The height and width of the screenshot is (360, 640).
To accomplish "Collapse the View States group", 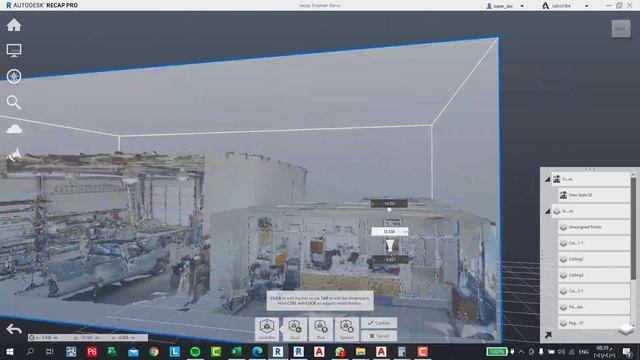I will [x=547, y=179].
